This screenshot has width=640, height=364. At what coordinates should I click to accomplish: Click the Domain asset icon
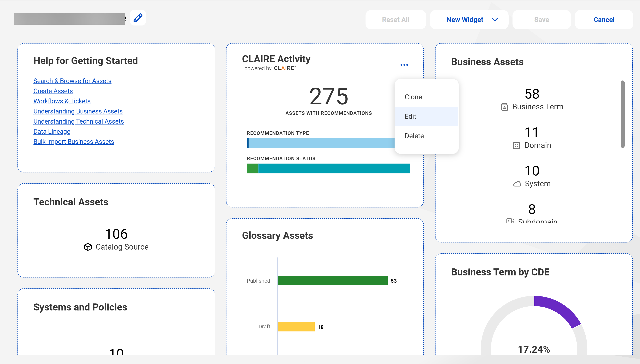tap(516, 145)
